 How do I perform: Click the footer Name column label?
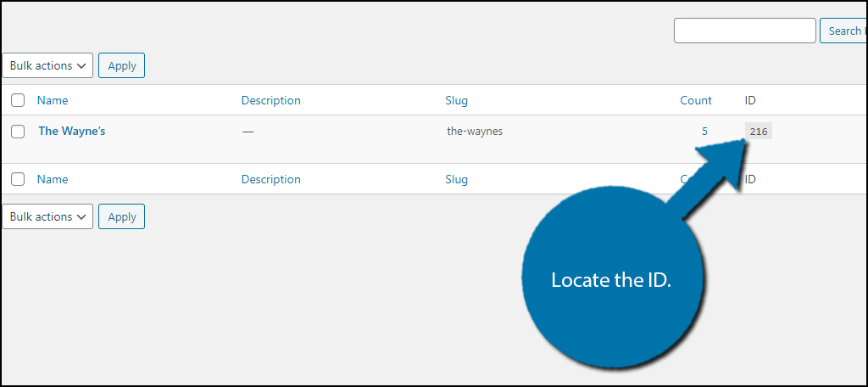(53, 179)
